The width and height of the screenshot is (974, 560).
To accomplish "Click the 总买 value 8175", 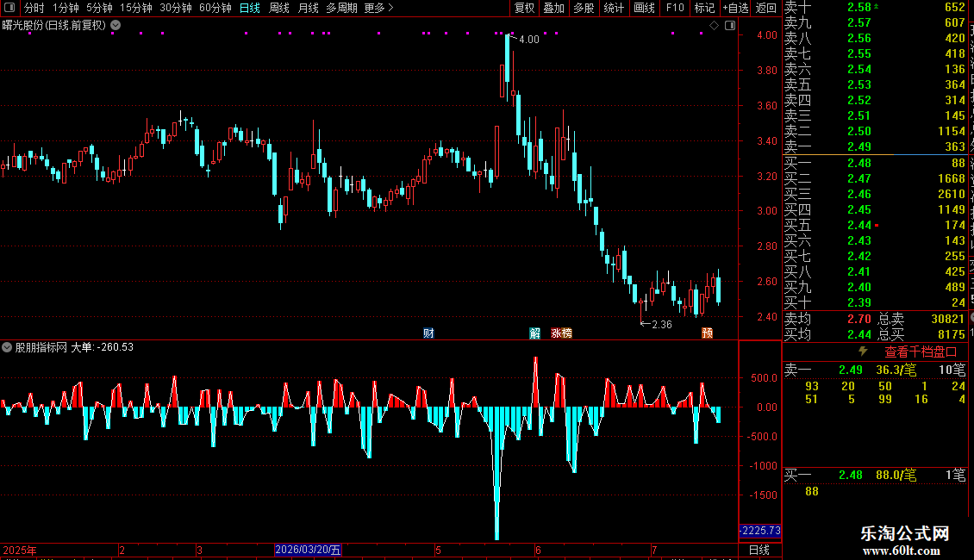I will 952,334.
